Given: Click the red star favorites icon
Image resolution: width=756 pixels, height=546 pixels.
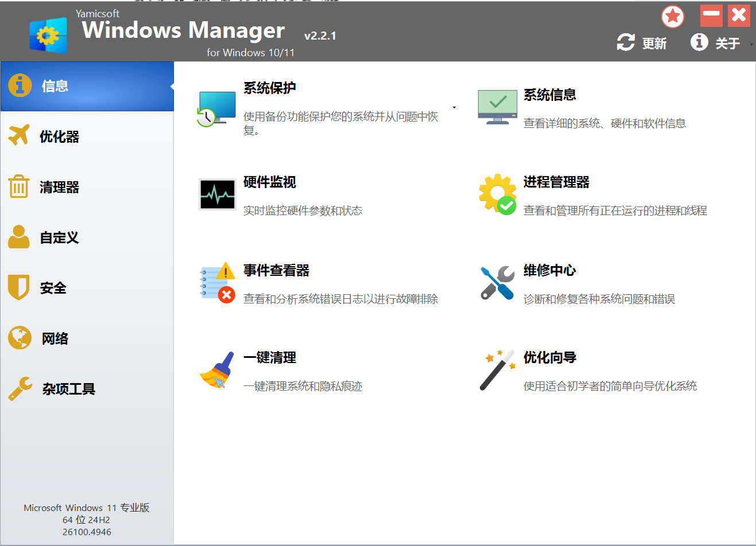Looking at the screenshot, I should click(672, 17).
